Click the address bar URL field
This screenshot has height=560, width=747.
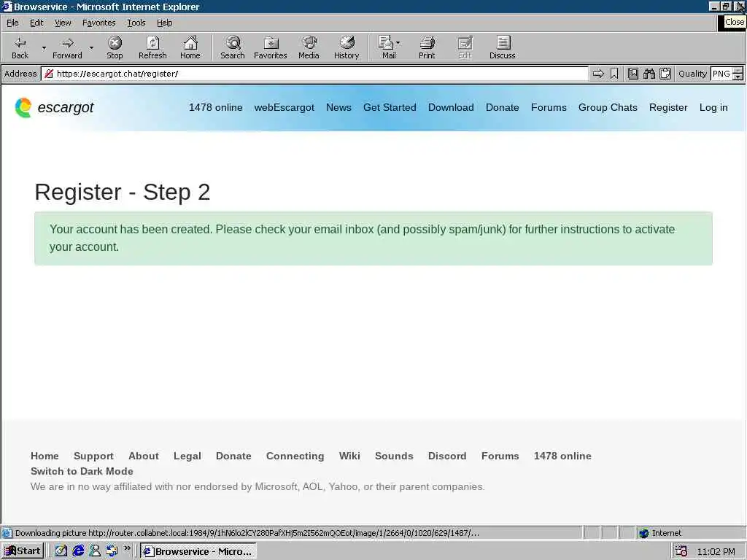click(314, 74)
